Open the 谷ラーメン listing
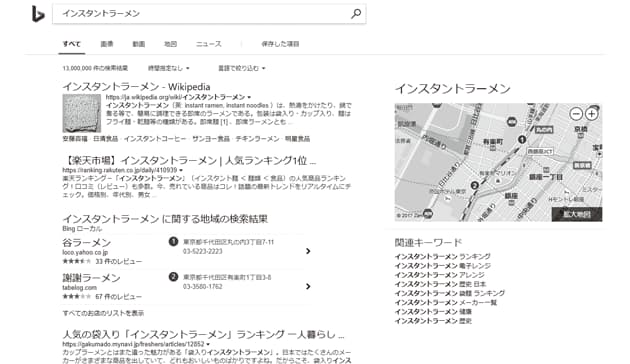 pyautogui.click(x=87, y=243)
